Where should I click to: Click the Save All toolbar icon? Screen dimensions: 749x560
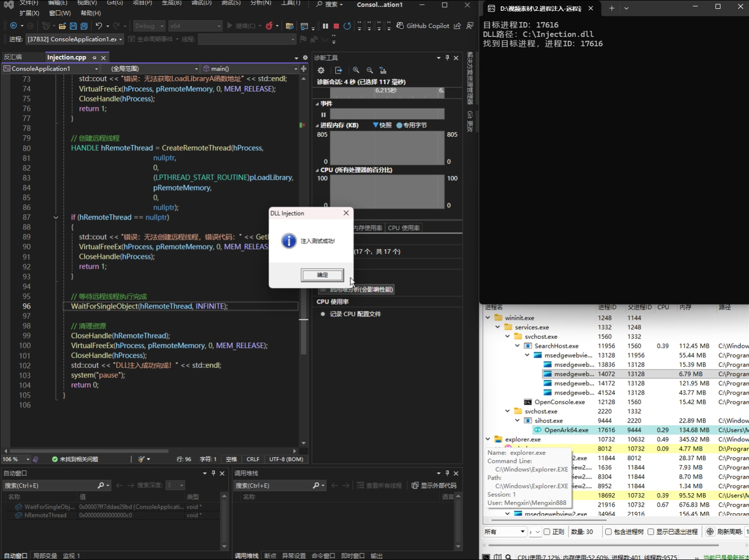pyautogui.click(x=84, y=26)
